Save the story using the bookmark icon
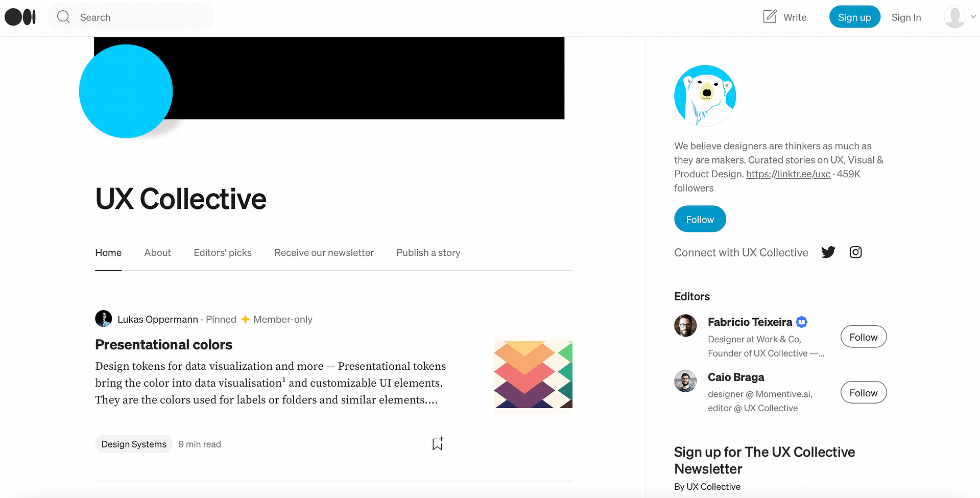This screenshot has height=498, width=980. (x=437, y=443)
